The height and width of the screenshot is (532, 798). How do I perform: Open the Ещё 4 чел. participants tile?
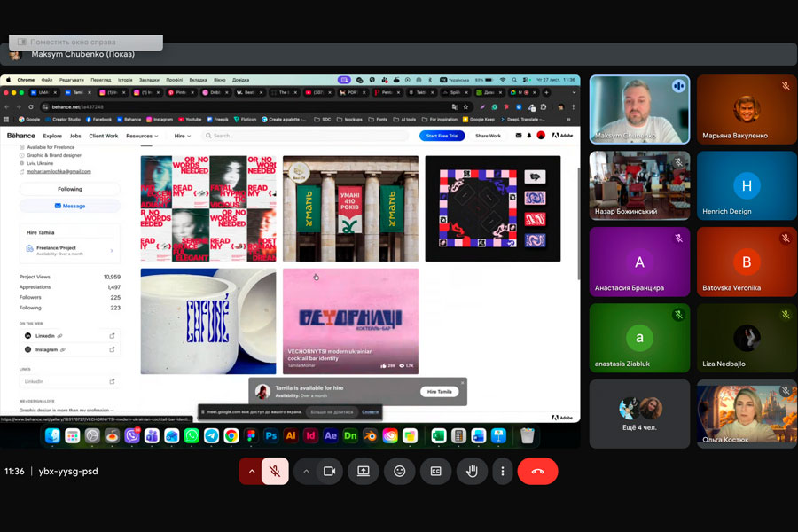[x=639, y=414]
